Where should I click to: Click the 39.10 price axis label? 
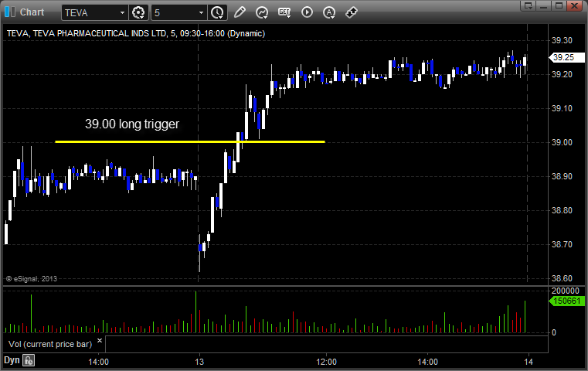[x=562, y=108]
